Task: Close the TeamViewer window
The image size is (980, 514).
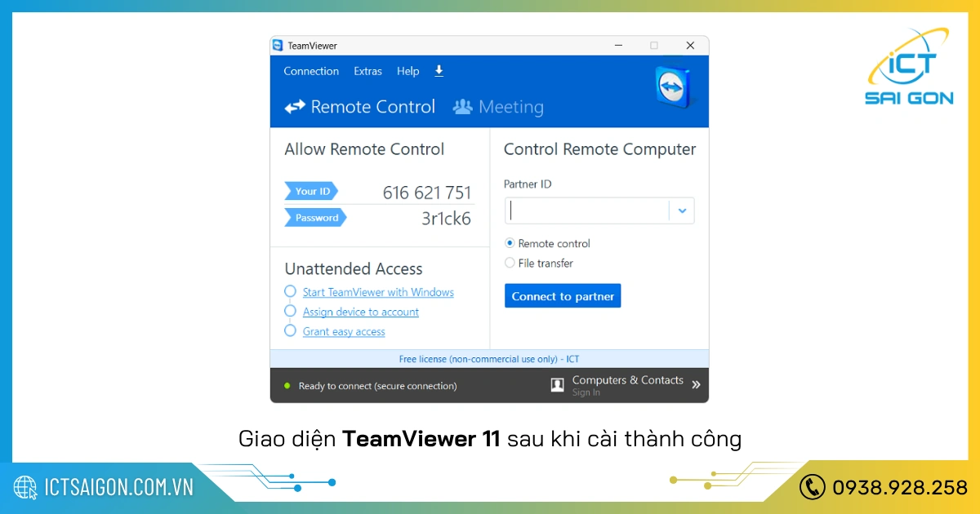Action: point(690,46)
